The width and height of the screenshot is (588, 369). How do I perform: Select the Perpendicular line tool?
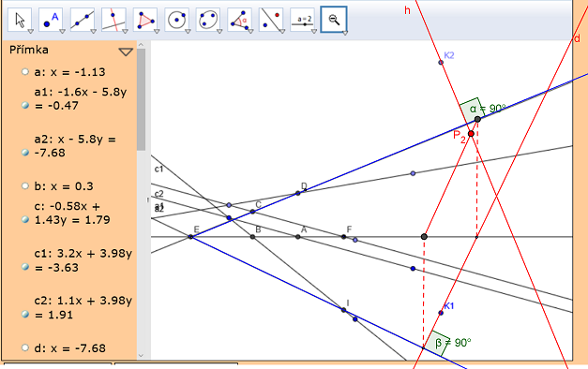(113, 20)
